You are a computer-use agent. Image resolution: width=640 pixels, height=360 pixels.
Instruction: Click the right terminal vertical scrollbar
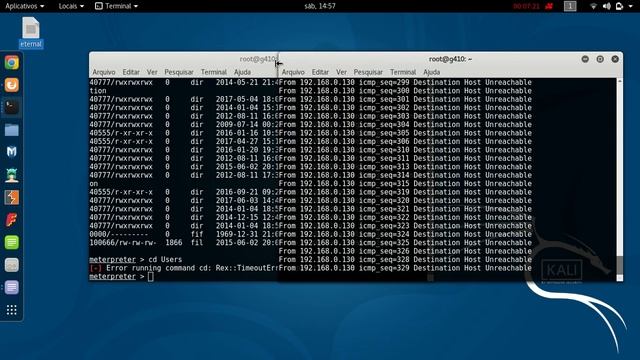click(x=620, y=180)
